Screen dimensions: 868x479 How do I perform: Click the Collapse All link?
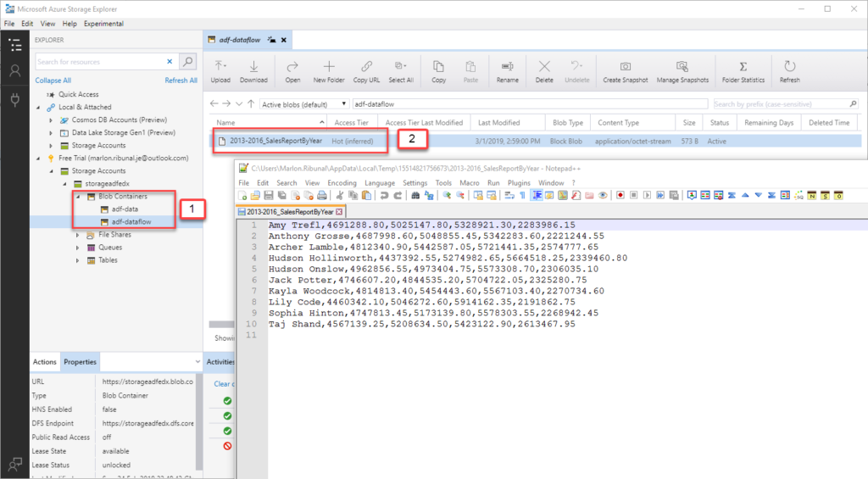click(x=53, y=81)
